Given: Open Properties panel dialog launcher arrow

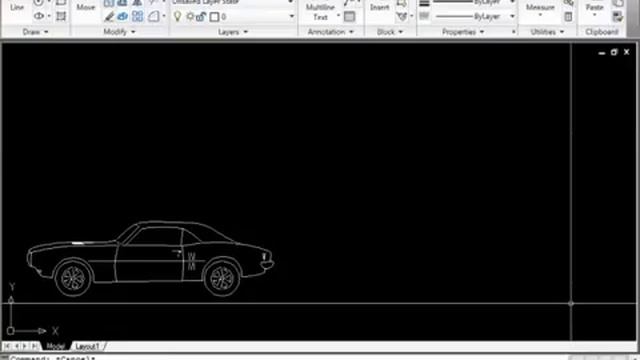Looking at the screenshot, I should (x=513, y=32).
